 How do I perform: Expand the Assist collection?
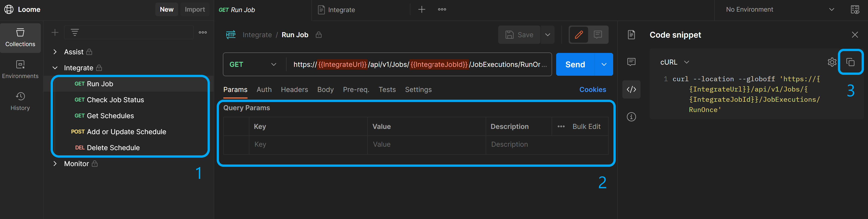pyautogui.click(x=55, y=52)
